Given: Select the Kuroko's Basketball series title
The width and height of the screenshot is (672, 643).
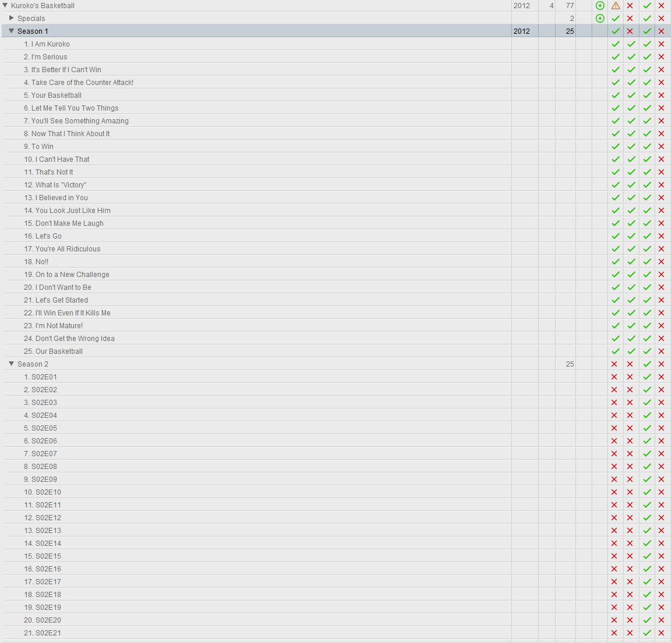Looking at the screenshot, I should pos(43,6).
